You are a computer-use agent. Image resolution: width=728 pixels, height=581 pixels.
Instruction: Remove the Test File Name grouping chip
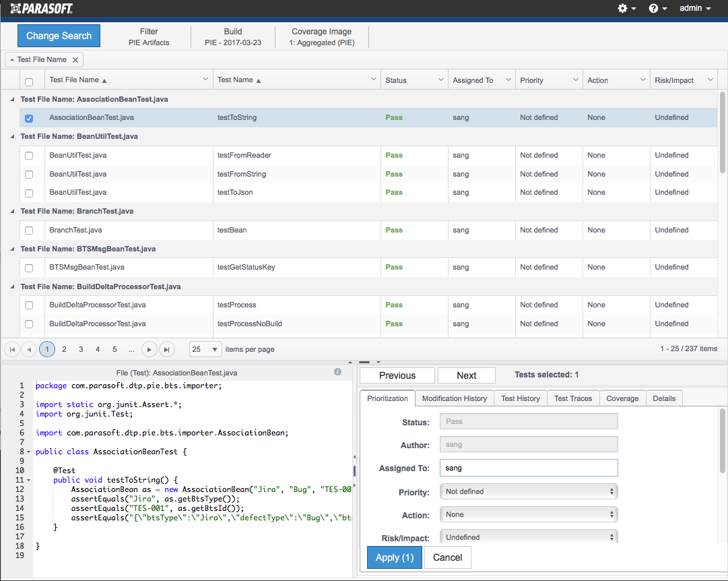pyautogui.click(x=75, y=60)
